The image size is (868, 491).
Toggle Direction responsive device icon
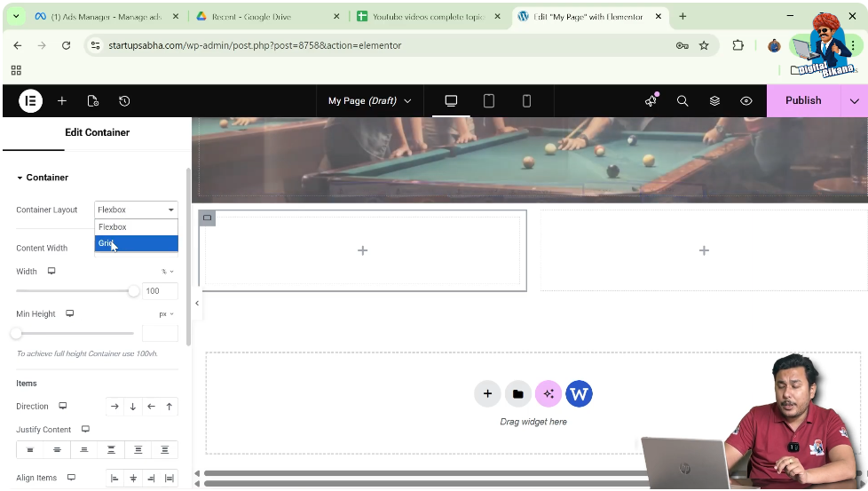(63, 407)
